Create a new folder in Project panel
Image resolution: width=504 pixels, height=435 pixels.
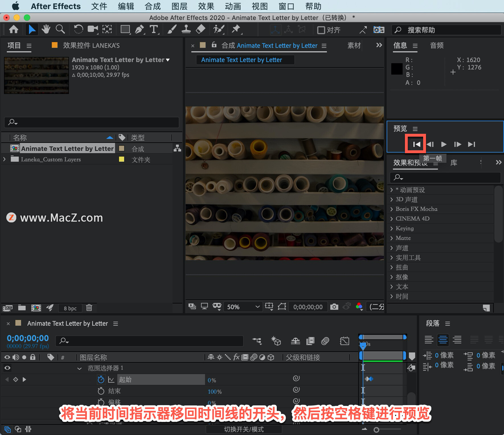click(22, 307)
